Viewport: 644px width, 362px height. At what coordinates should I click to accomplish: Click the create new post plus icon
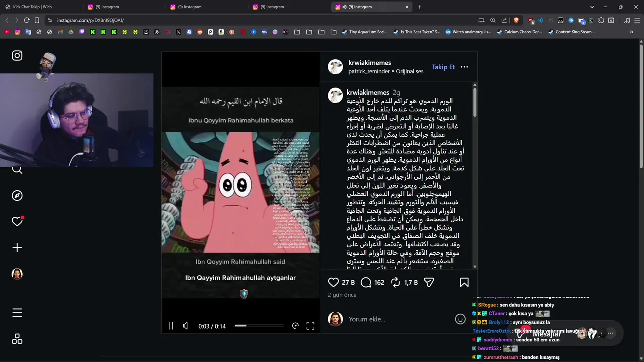click(17, 247)
